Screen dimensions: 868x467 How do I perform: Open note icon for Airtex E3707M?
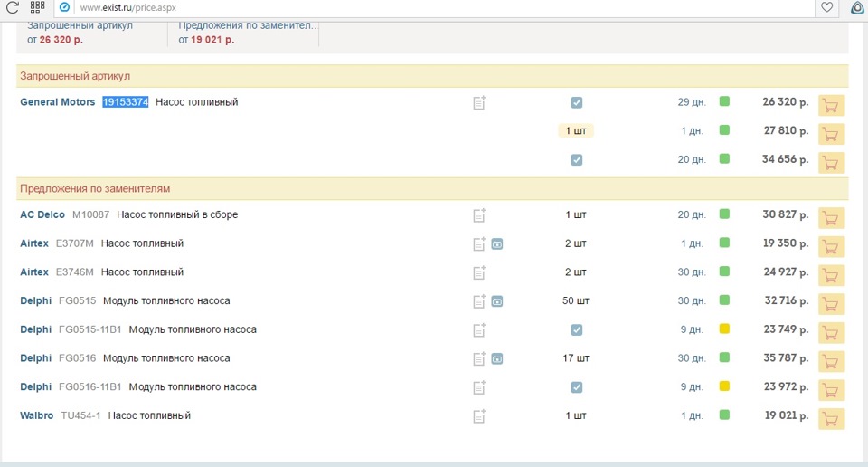tap(479, 243)
